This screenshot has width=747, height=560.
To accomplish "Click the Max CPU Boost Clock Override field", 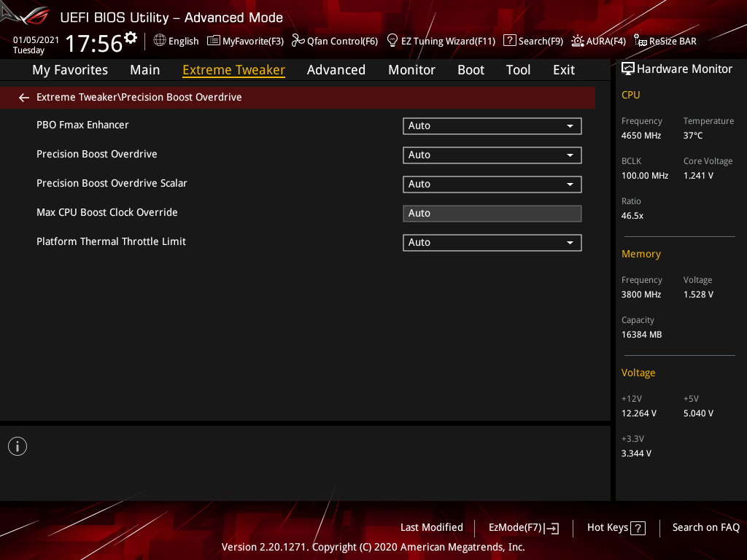I will (492, 214).
